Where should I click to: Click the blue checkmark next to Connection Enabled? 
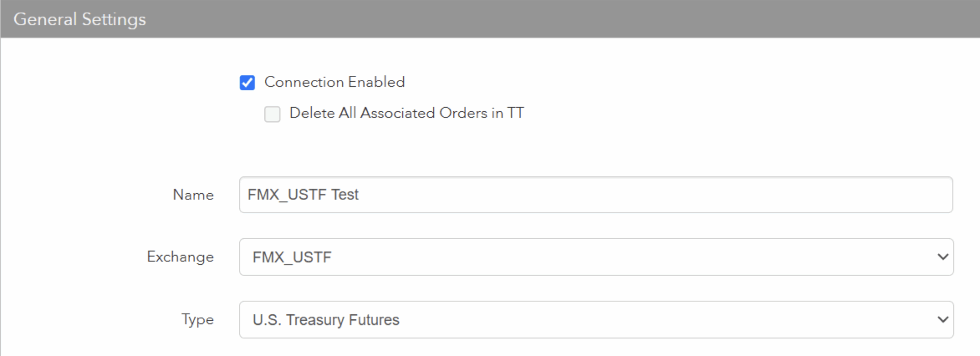tap(247, 83)
